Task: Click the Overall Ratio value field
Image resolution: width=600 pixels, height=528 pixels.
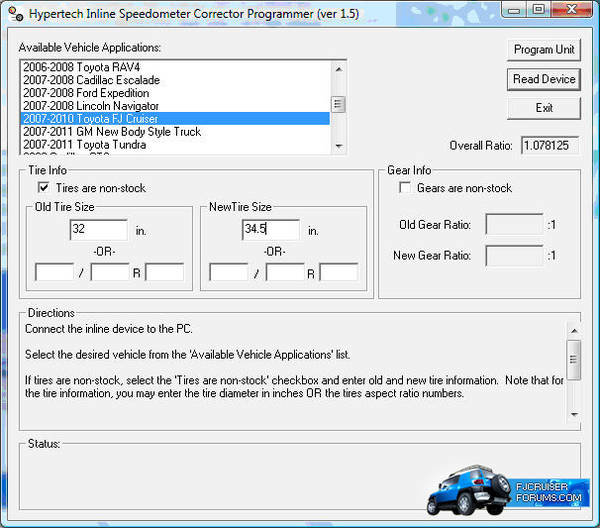Action: pos(550,146)
